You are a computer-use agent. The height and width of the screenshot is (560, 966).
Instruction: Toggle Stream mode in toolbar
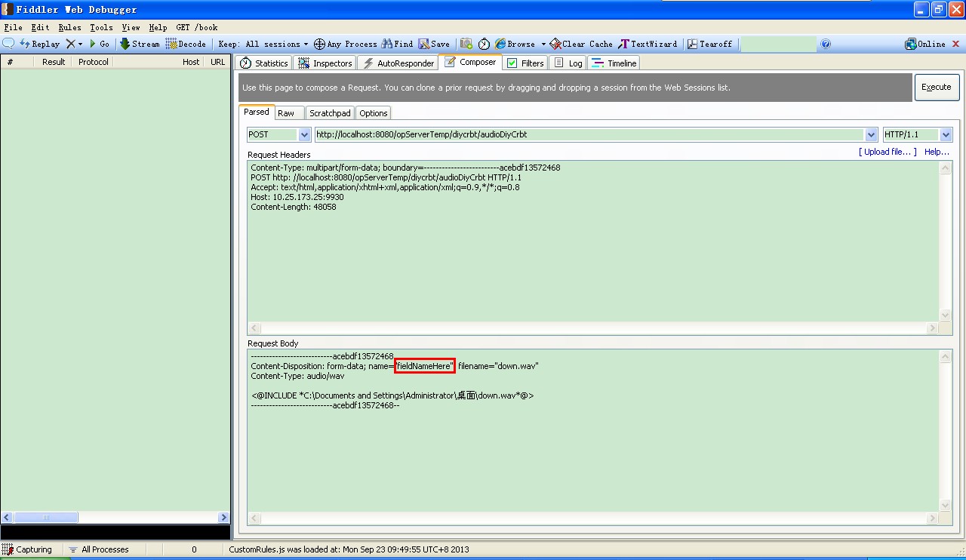pyautogui.click(x=140, y=44)
